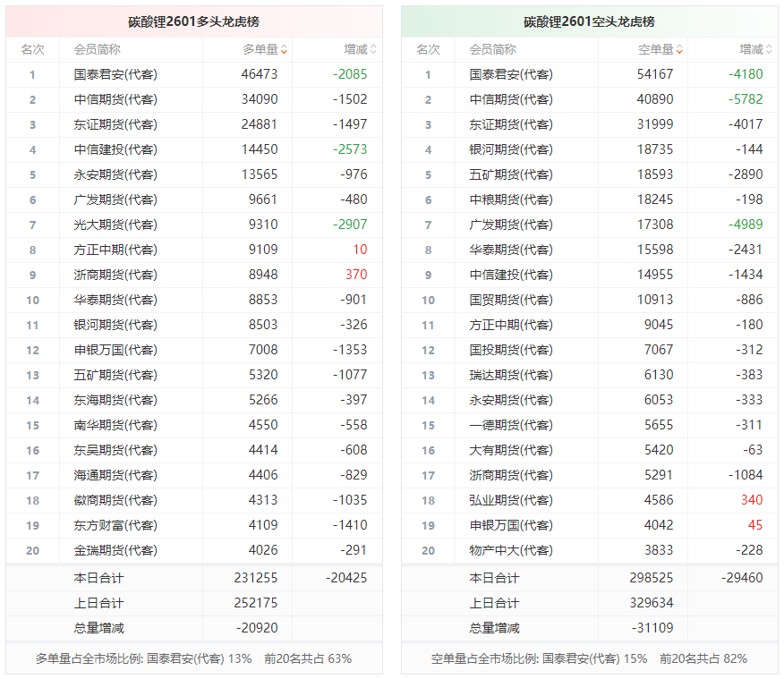Select 金瑞期货(代客) row
This screenshot has height=679, width=784.
(194, 550)
